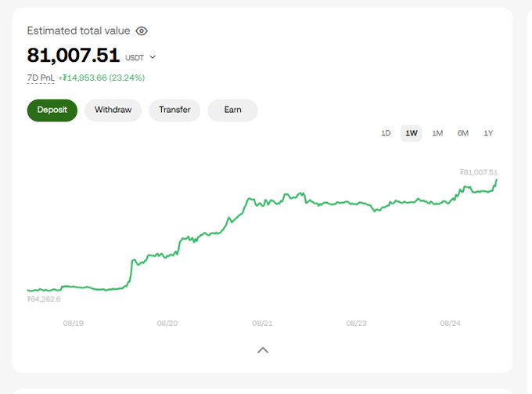532x394 pixels.
Task: Click the Withdraw button
Action: (x=113, y=110)
